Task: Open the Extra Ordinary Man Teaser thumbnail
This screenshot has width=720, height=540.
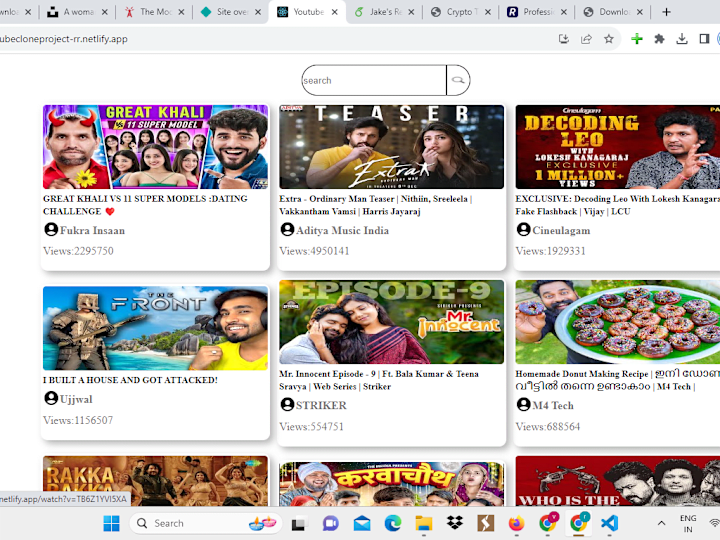Action: click(392, 147)
